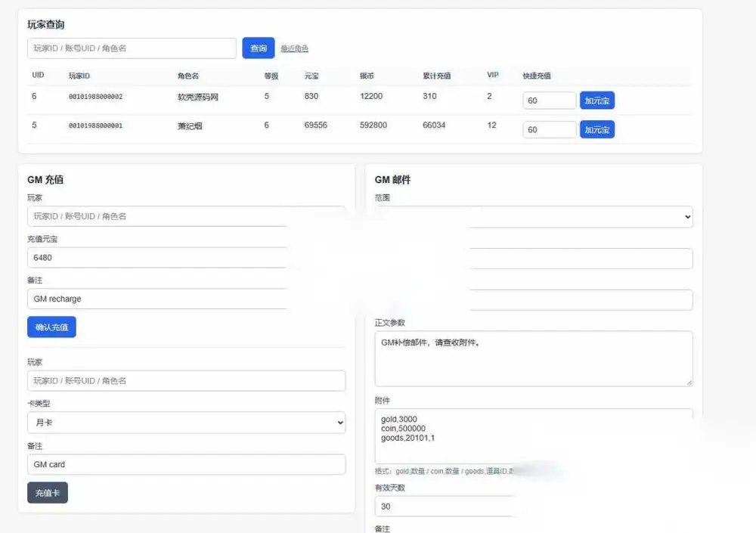Image resolution: width=756 pixels, height=533 pixels.
Task: Select role name 萧纪烟
Action: [190, 126]
